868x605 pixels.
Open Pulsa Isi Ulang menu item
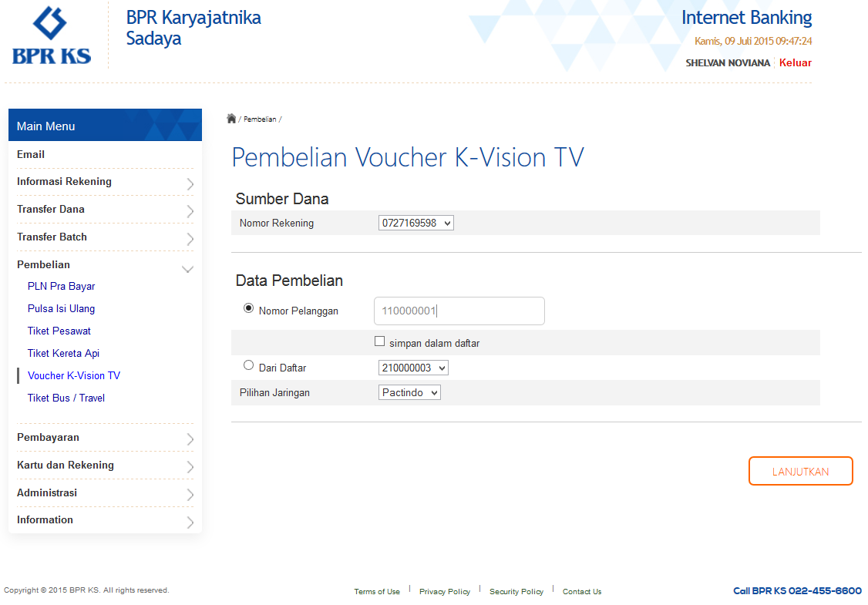[x=62, y=308]
